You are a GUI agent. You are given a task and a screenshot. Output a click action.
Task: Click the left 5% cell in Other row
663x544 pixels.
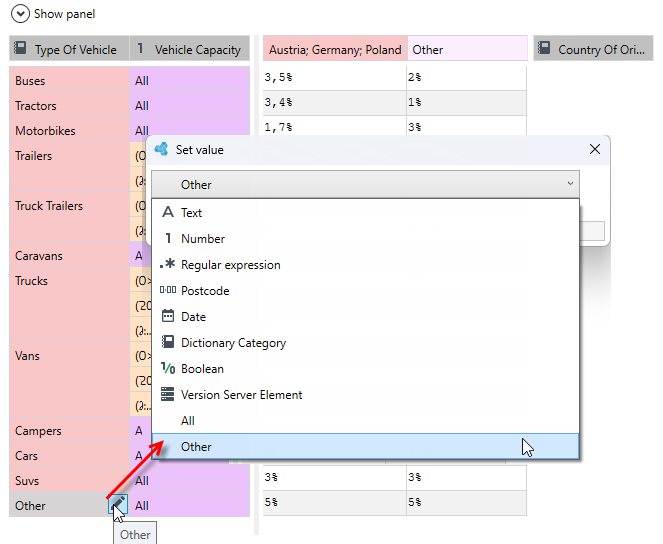tap(334, 503)
